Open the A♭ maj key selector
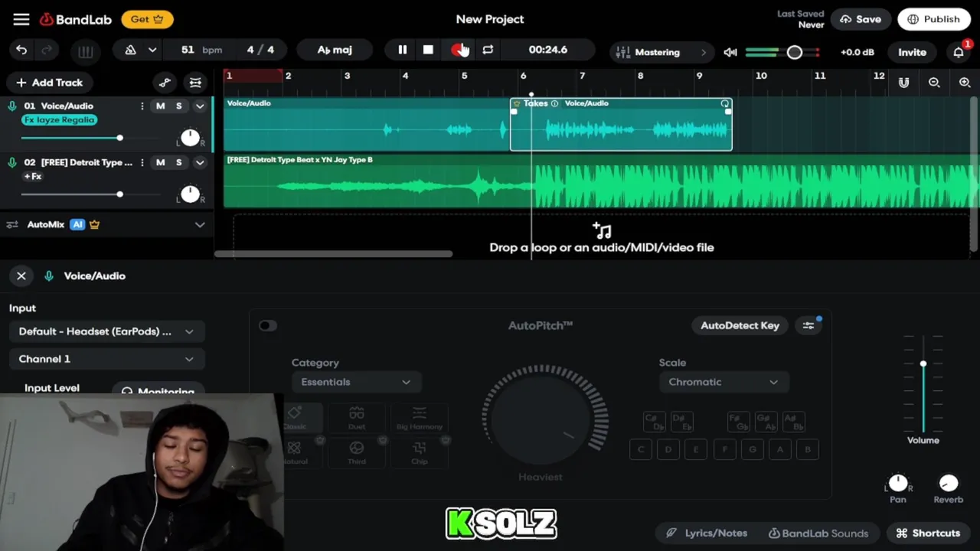This screenshot has width=980, height=551. tap(335, 50)
